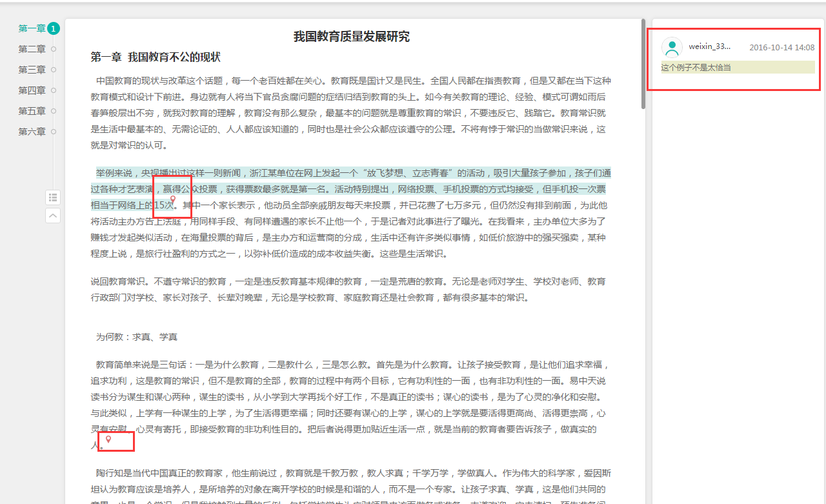Select the 第一章 chapter label

pyautogui.click(x=32, y=28)
